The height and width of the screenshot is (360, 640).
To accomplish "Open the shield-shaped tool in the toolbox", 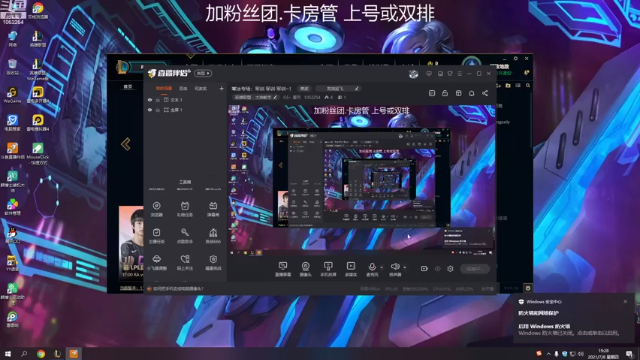I will 213,262.
